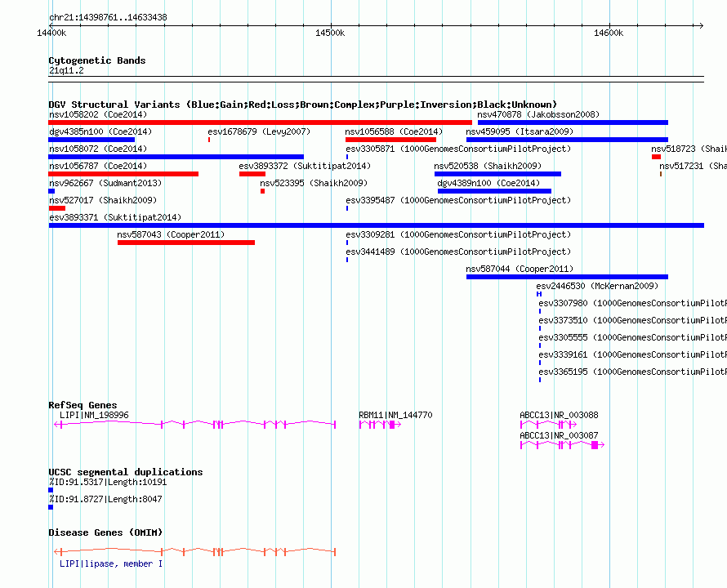Select the nsv1058072 (Coe2014) blue gain bar

tap(176, 157)
